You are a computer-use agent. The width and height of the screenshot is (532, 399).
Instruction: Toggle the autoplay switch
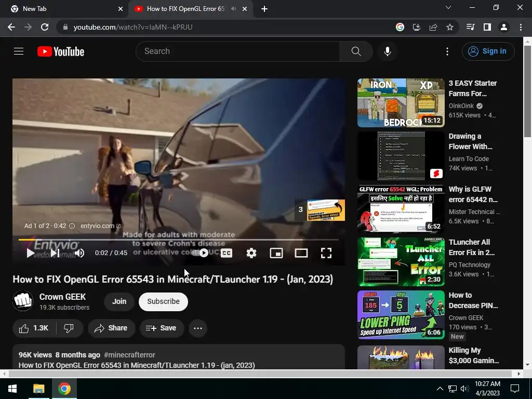point(201,253)
